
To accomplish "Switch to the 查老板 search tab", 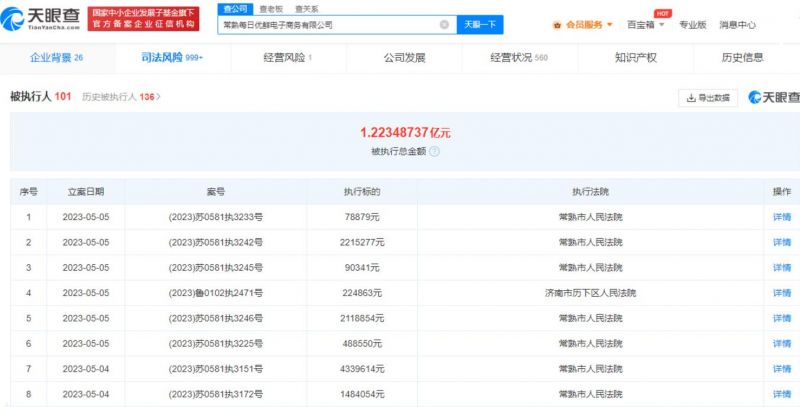I will click(x=271, y=8).
